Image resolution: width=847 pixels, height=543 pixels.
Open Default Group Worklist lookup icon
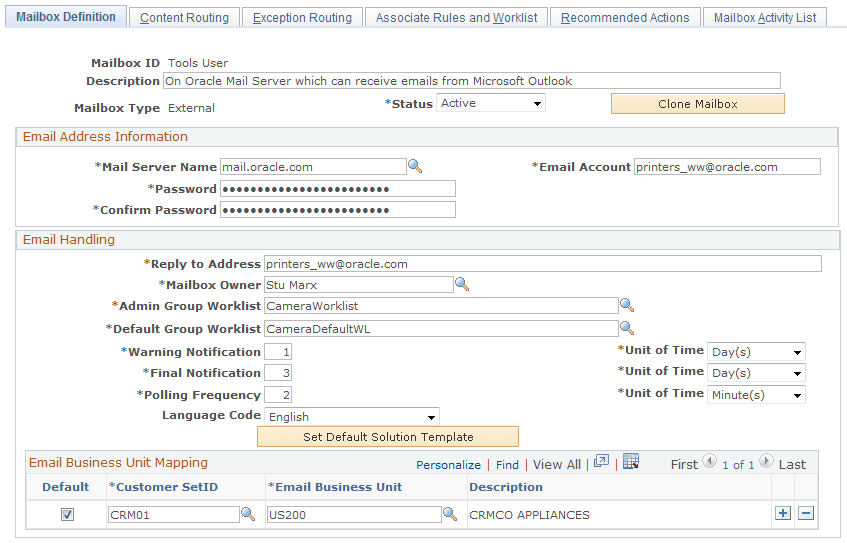[x=627, y=328]
